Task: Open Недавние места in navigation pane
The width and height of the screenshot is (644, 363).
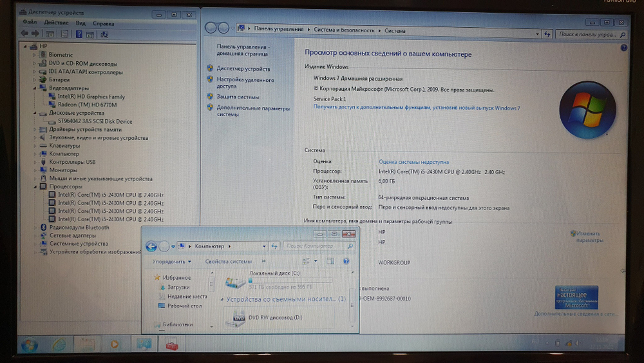Action: click(x=187, y=297)
